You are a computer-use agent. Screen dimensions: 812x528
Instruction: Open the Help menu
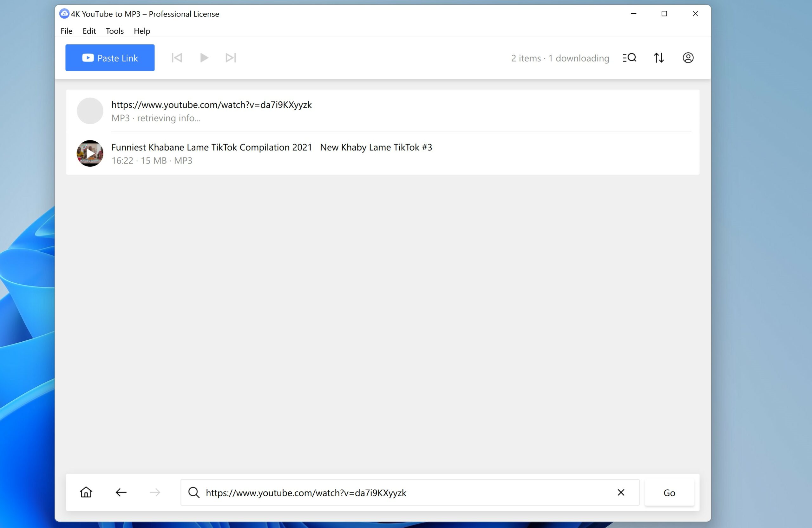[x=142, y=31]
